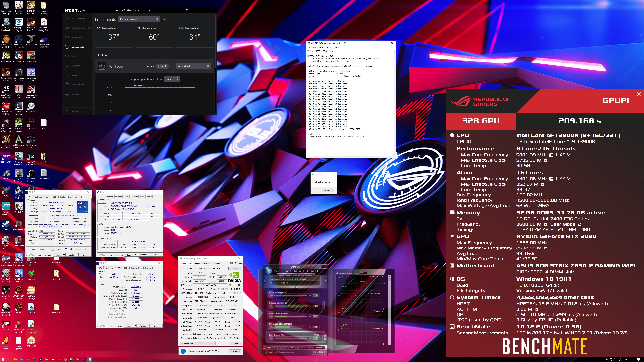The image size is (644, 362).
Task: Switch to Advanced tab in GPU-Z
Action: [x=206, y=264]
